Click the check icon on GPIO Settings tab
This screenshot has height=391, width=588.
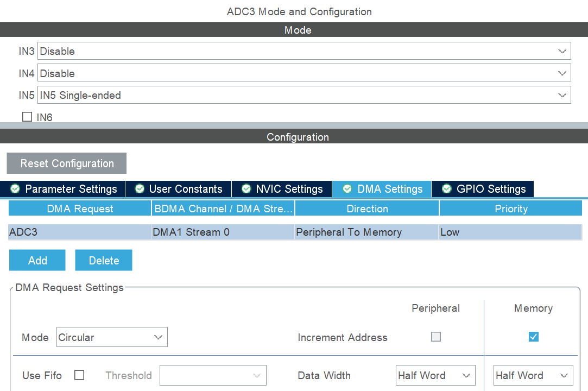pyautogui.click(x=446, y=189)
